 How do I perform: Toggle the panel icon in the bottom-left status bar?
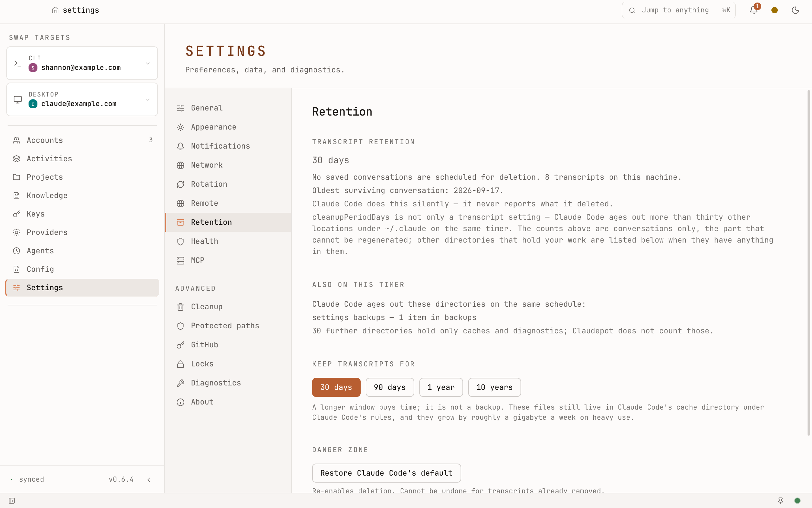point(12,501)
